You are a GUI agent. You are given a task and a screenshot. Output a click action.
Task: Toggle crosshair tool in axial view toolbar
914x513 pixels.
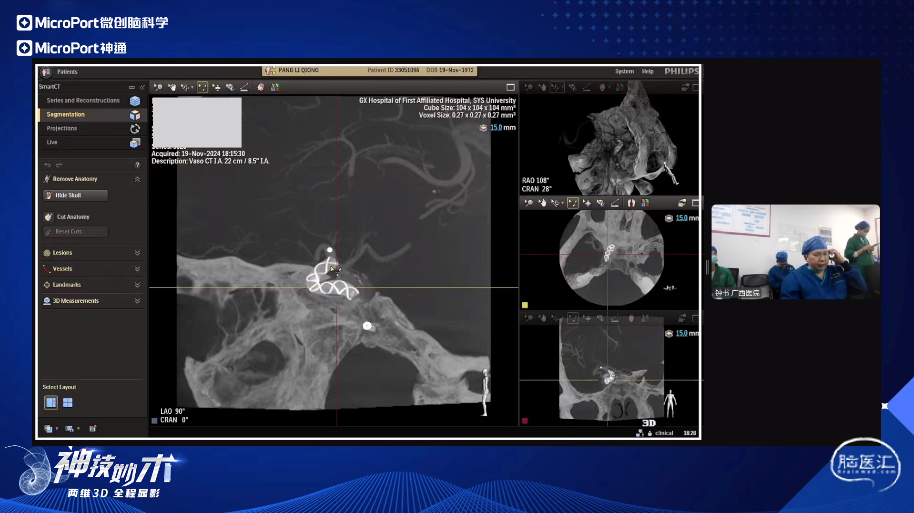coord(573,203)
